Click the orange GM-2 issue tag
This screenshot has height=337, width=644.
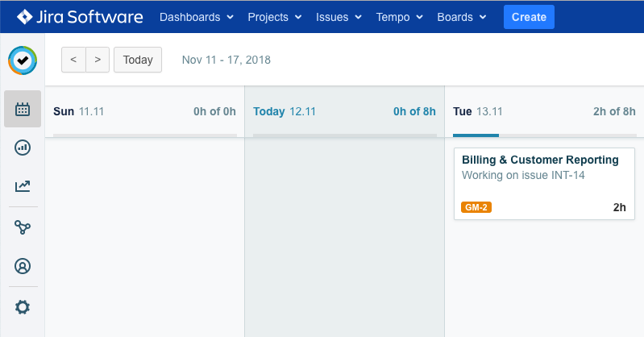(x=476, y=207)
